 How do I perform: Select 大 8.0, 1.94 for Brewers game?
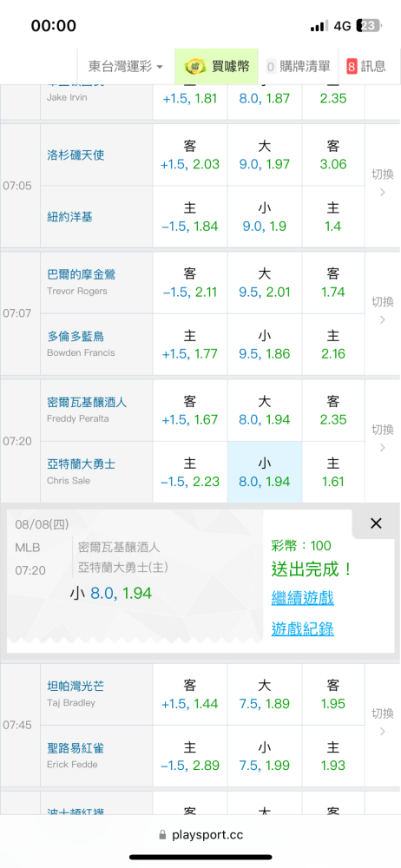(265, 411)
